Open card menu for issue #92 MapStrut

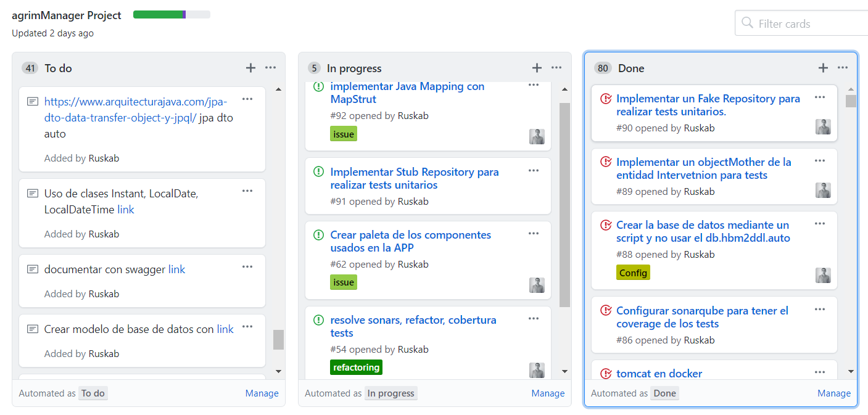[534, 86]
